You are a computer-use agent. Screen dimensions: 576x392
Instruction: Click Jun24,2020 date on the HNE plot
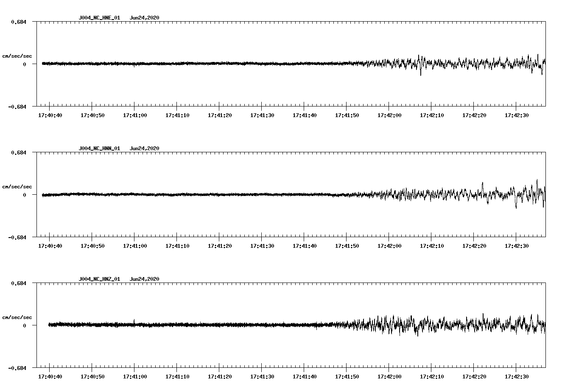pyautogui.click(x=145, y=18)
